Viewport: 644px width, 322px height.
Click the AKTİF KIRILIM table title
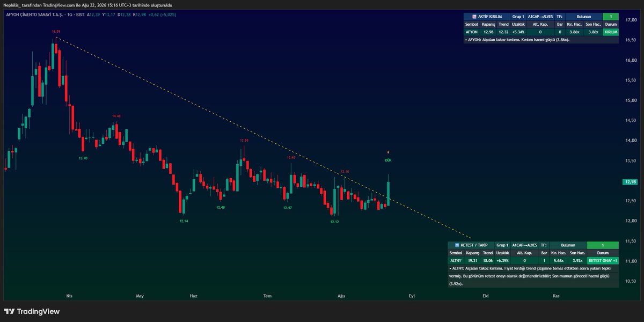click(x=490, y=17)
